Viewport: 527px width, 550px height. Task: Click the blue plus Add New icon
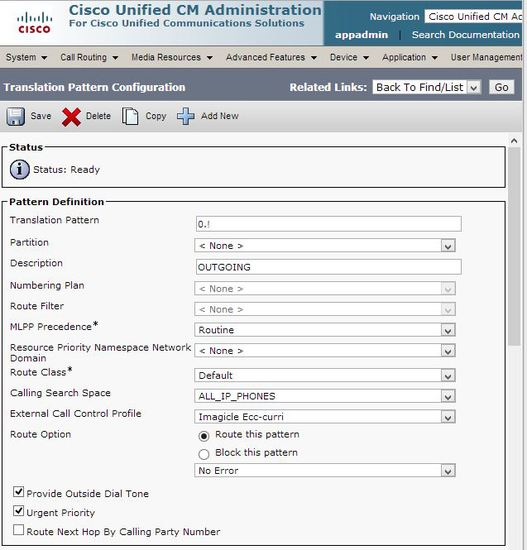pos(186,116)
